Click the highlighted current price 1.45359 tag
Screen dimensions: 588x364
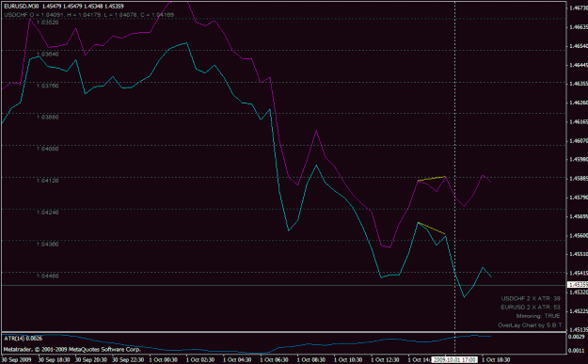coord(578,285)
